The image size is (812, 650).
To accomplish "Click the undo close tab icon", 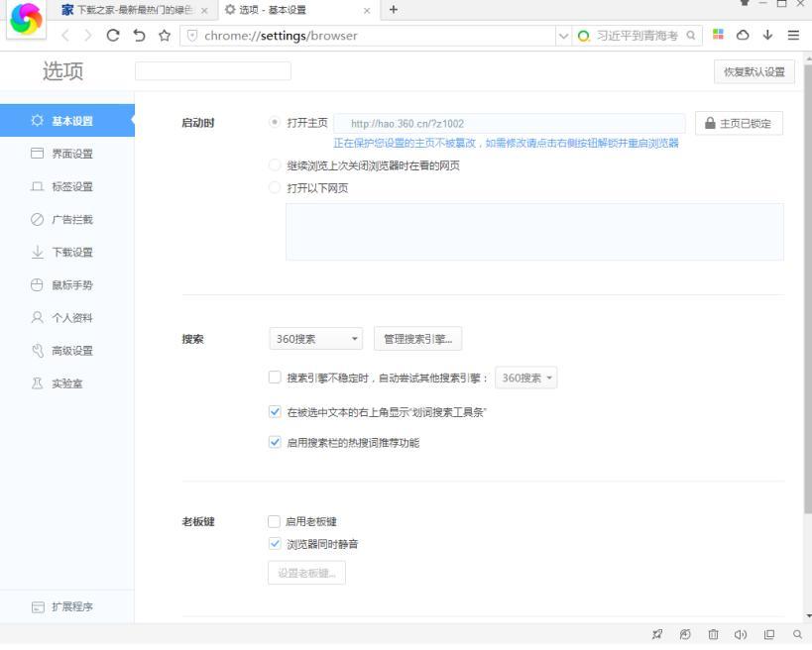I will [140, 36].
